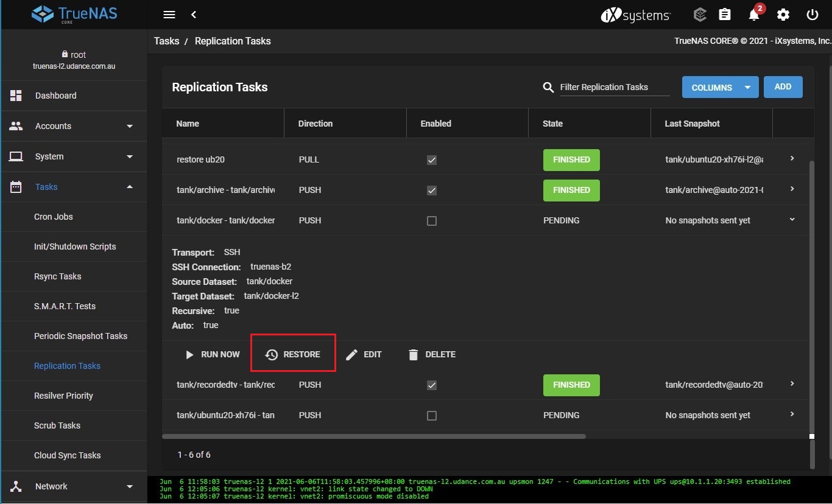Click FINISHED state for tank/recordedtv

[x=571, y=385]
